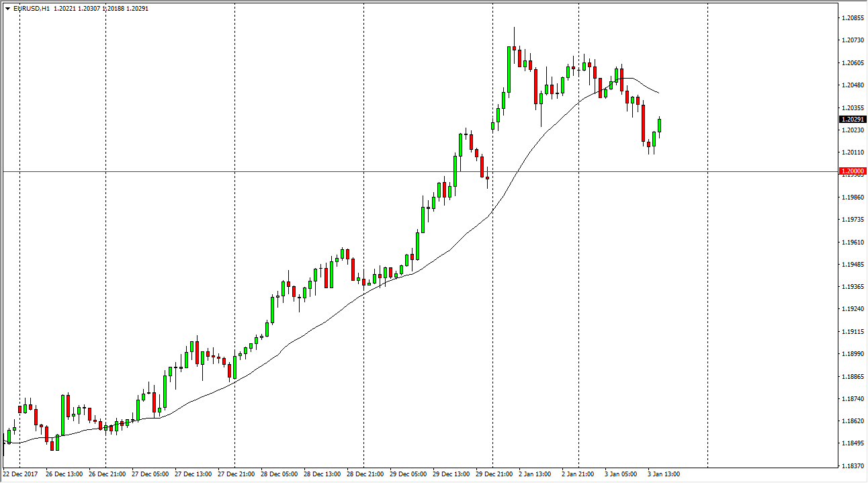Click the 1.20480 price axis label

(x=853, y=85)
